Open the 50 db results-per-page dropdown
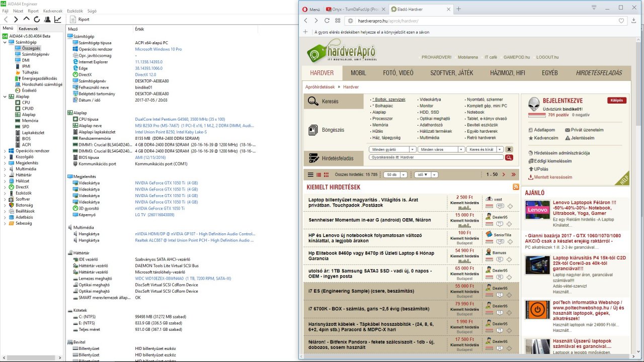The height and width of the screenshot is (362, 644). [x=395, y=175]
